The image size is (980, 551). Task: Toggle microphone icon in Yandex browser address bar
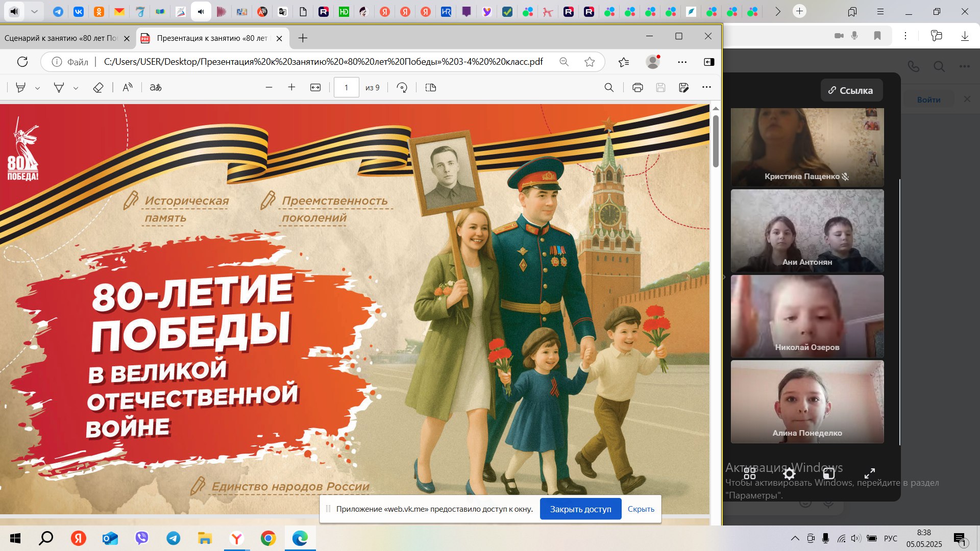click(x=854, y=36)
